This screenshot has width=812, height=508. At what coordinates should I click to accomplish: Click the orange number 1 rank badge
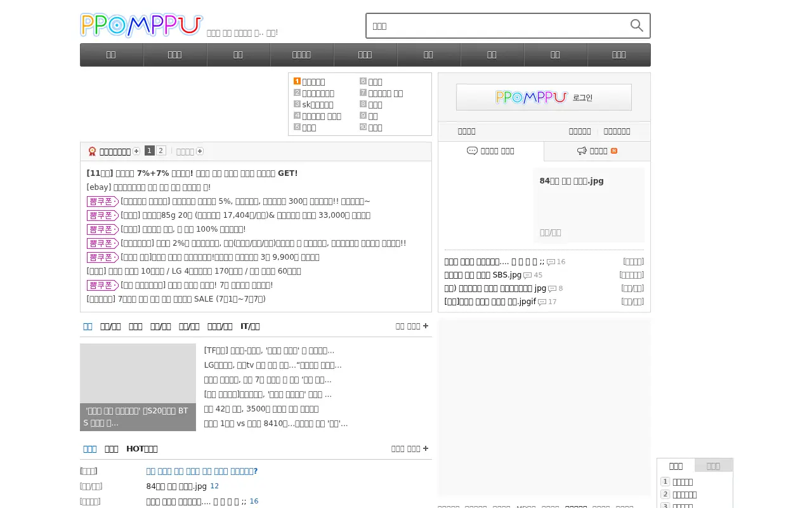(x=297, y=81)
